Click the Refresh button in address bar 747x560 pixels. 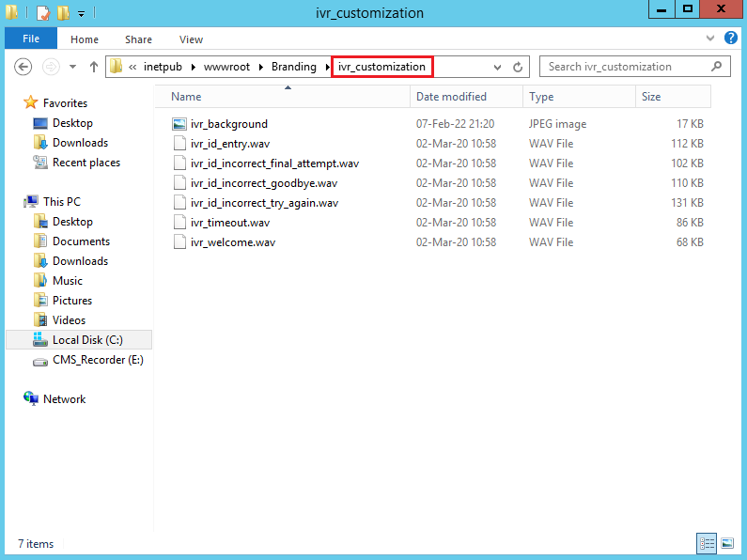518,68
